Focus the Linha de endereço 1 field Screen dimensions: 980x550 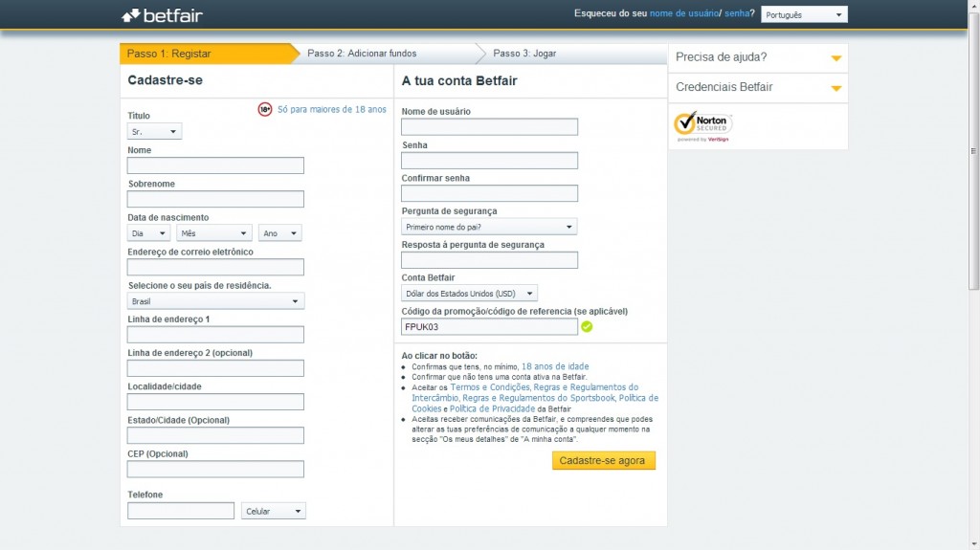(215, 335)
